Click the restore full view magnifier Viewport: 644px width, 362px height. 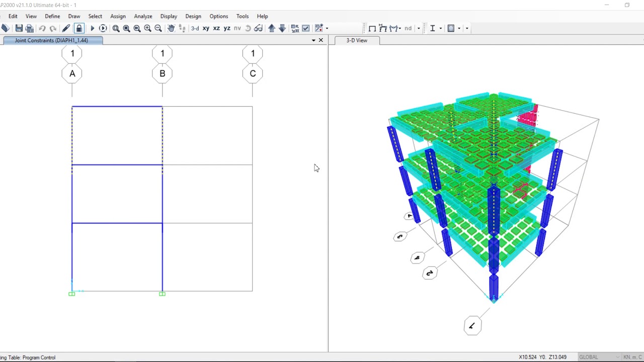[x=126, y=28]
